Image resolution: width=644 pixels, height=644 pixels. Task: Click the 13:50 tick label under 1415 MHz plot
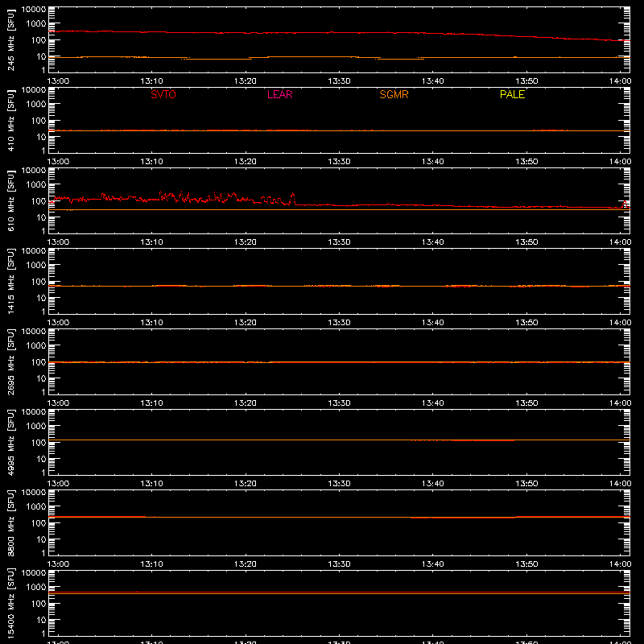pyautogui.click(x=526, y=323)
